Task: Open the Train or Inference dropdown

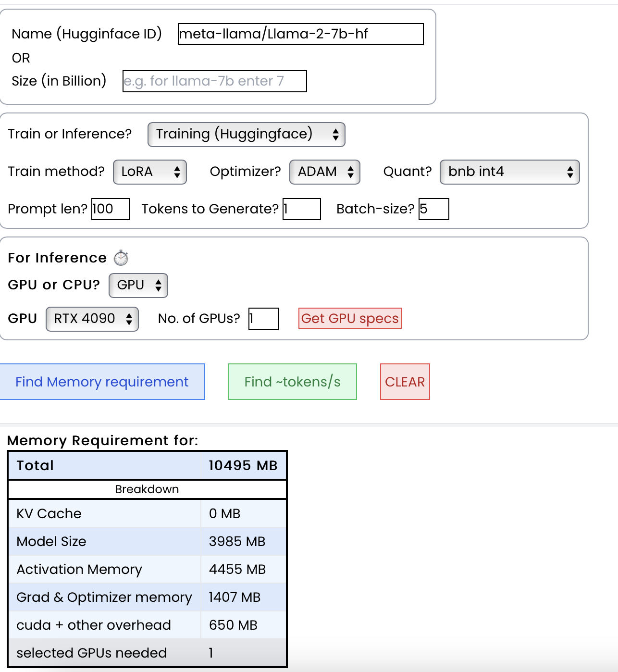Action: (x=246, y=134)
